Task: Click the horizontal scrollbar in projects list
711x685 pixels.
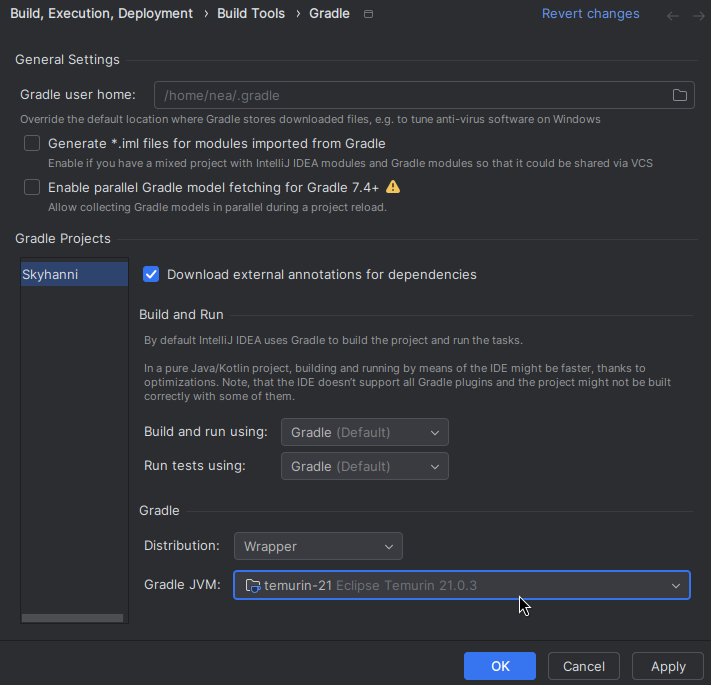Action: (73, 618)
